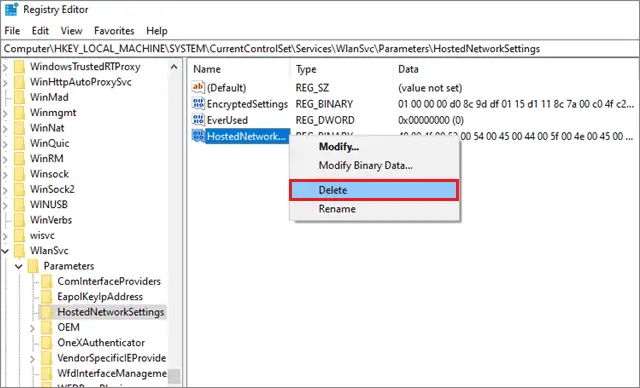The width and height of the screenshot is (640, 388).
Task: Click the tree pane scroll-up arrow
Action: coord(174,67)
